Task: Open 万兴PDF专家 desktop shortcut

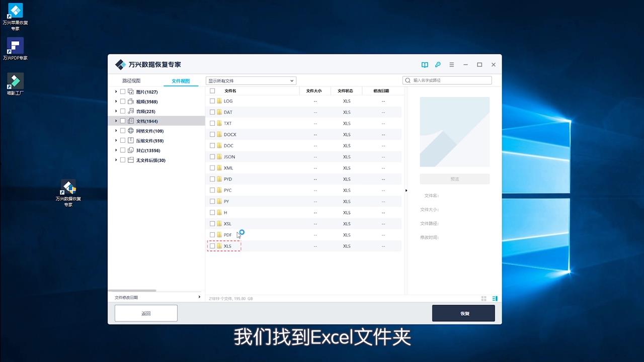Action: (x=15, y=49)
